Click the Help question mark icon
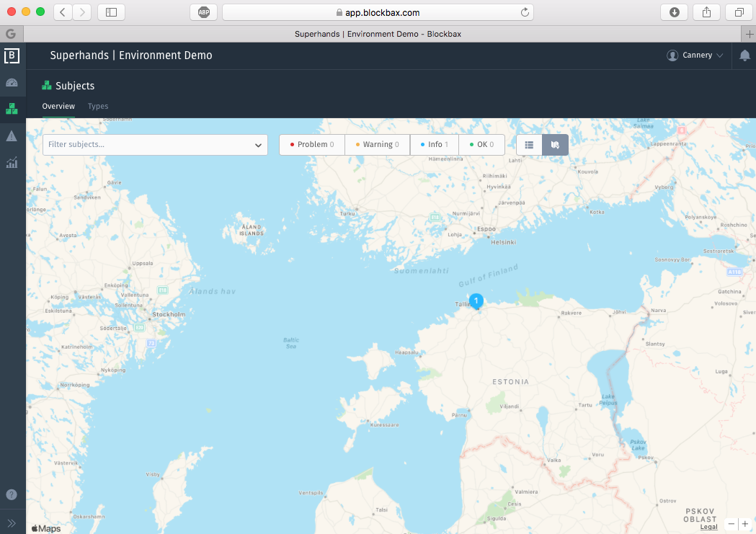This screenshot has height=534, width=756. point(12,494)
